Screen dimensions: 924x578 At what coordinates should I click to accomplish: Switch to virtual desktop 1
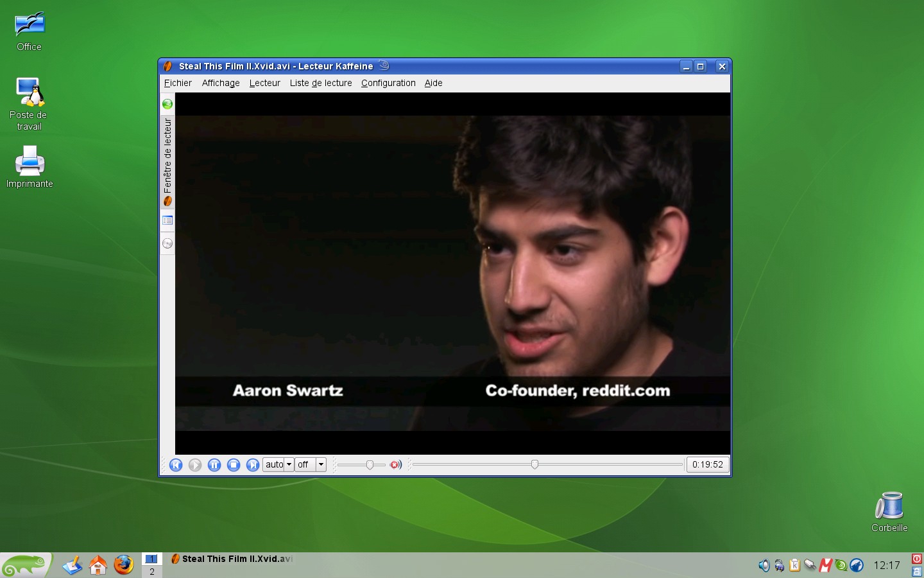pyautogui.click(x=151, y=559)
